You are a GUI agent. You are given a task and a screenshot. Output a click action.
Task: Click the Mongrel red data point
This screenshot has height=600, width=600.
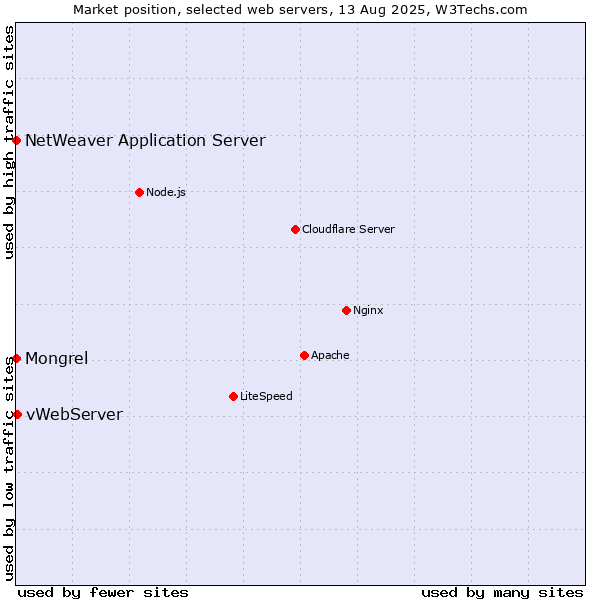(16, 358)
